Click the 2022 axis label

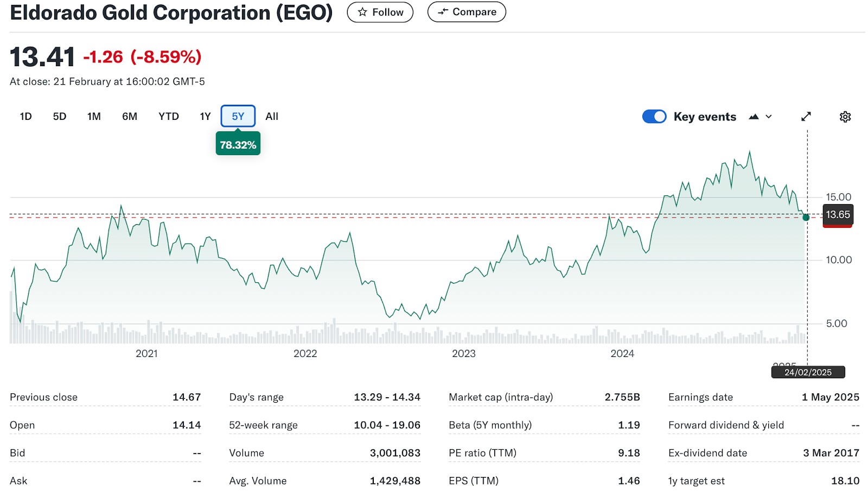[x=305, y=354]
